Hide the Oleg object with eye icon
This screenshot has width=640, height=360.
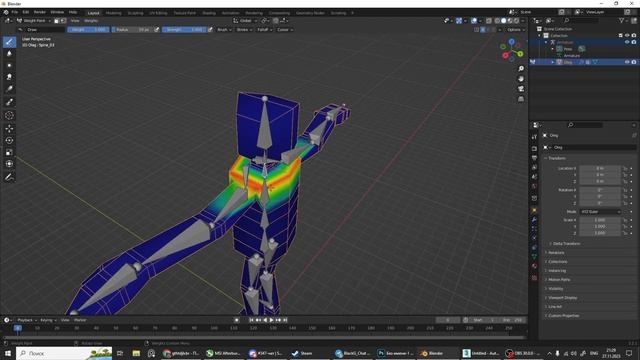point(627,62)
